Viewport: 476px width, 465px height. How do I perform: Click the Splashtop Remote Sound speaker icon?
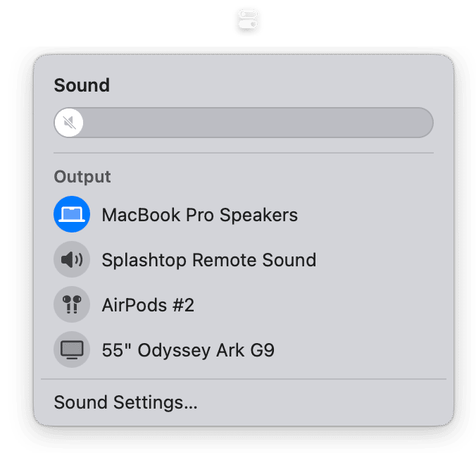72,259
